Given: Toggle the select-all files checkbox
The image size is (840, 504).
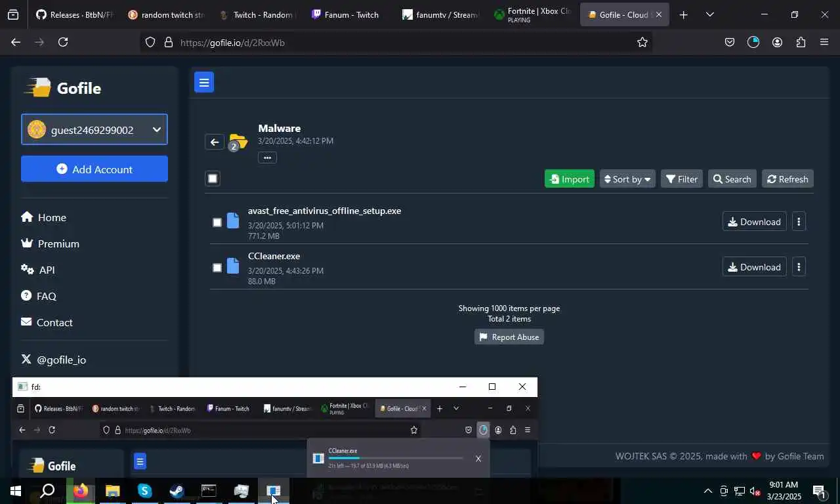Looking at the screenshot, I should (213, 178).
